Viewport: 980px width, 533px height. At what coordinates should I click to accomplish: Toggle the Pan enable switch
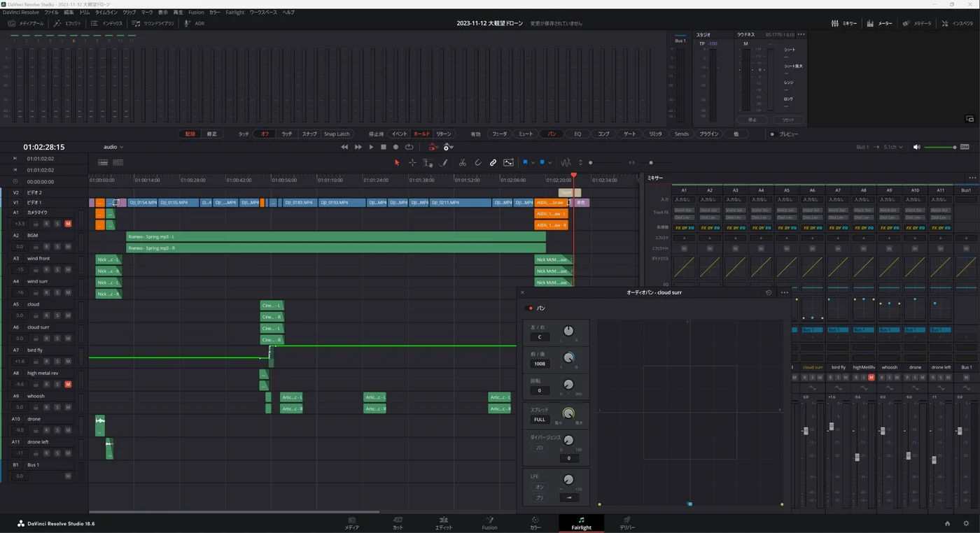[530, 308]
